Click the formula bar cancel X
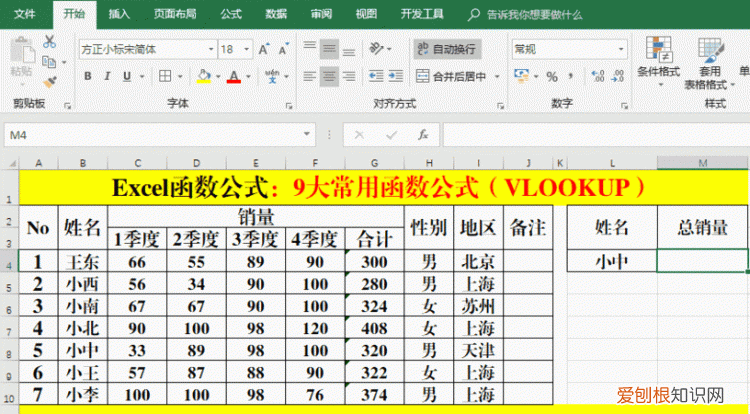Image resolution: width=750 pixels, height=414 pixels. tap(359, 135)
